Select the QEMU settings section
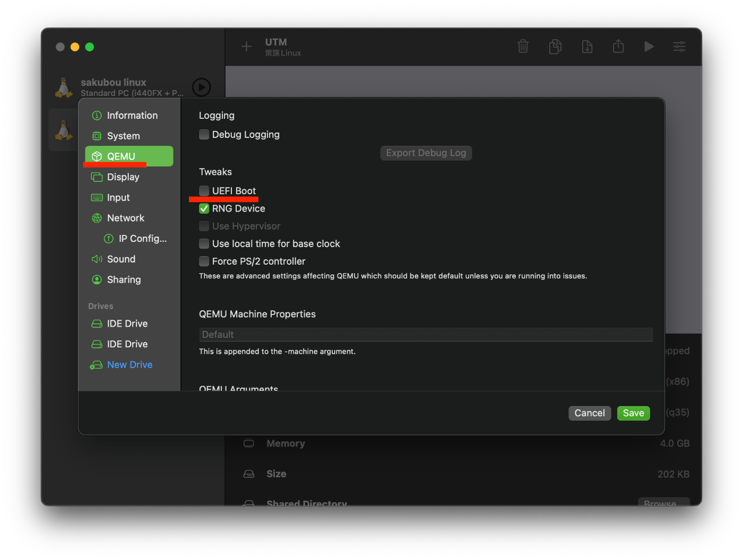The width and height of the screenshot is (743, 560). (129, 156)
